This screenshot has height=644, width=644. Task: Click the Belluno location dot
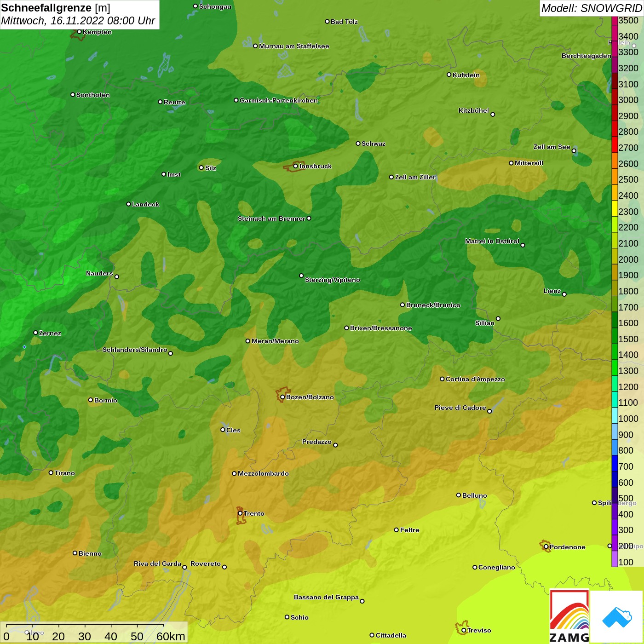point(459,495)
